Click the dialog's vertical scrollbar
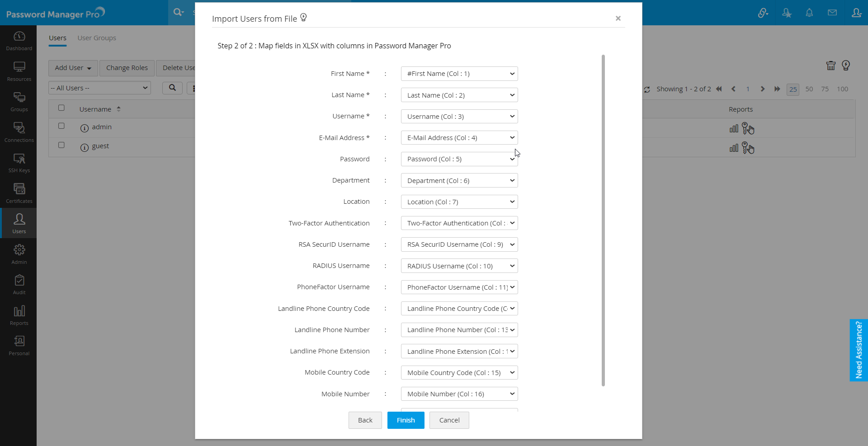Image resolution: width=868 pixels, height=446 pixels. pyautogui.click(x=603, y=221)
